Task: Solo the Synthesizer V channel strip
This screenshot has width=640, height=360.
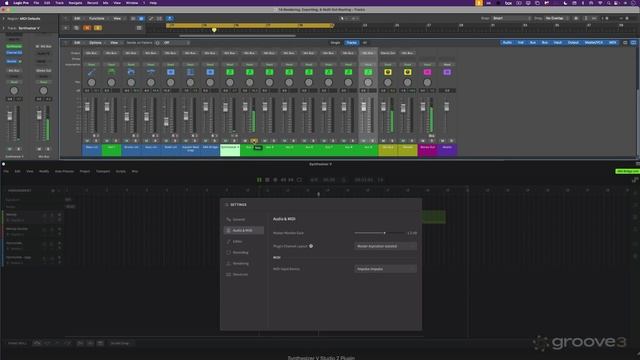Action: point(234,141)
